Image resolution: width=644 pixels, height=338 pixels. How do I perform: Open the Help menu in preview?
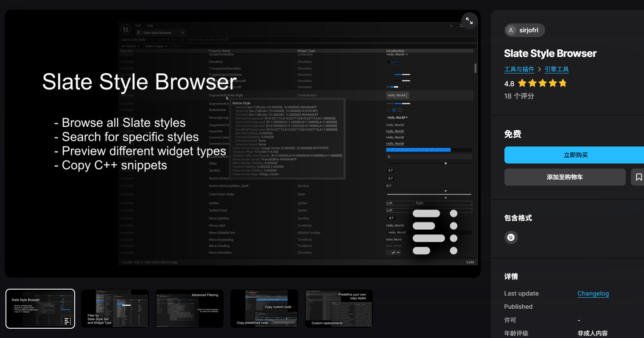[x=150, y=25]
